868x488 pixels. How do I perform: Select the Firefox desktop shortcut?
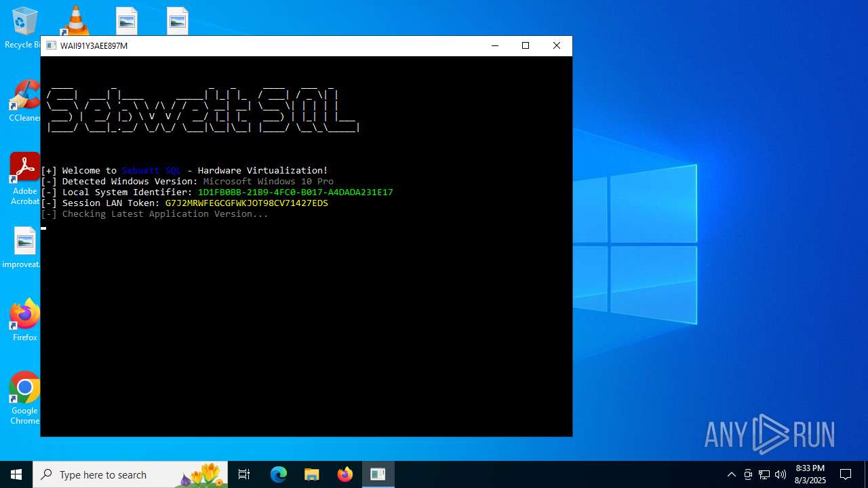(24, 321)
